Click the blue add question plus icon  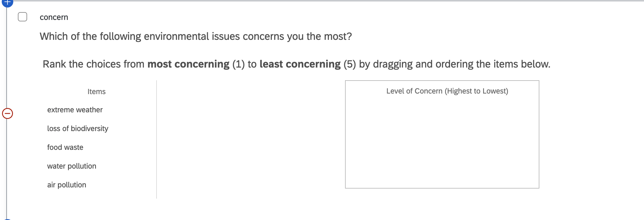(7, 3)
